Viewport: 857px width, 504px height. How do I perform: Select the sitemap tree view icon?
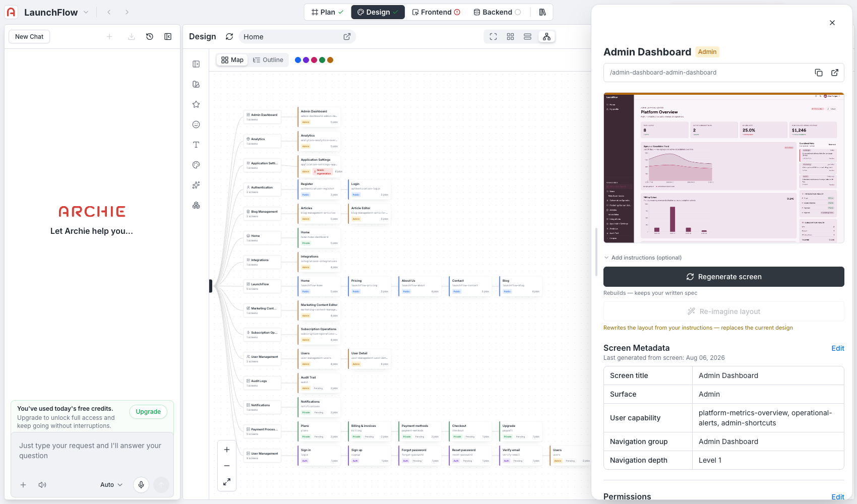[546, 37]
